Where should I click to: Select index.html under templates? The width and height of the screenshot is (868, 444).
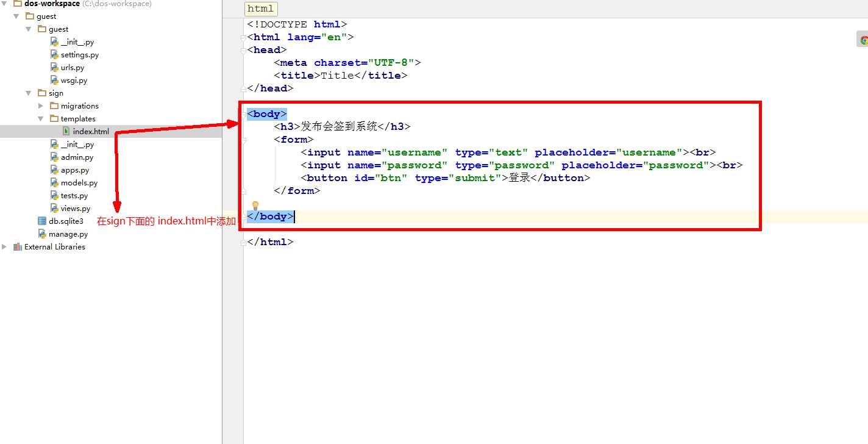[91, 132]
